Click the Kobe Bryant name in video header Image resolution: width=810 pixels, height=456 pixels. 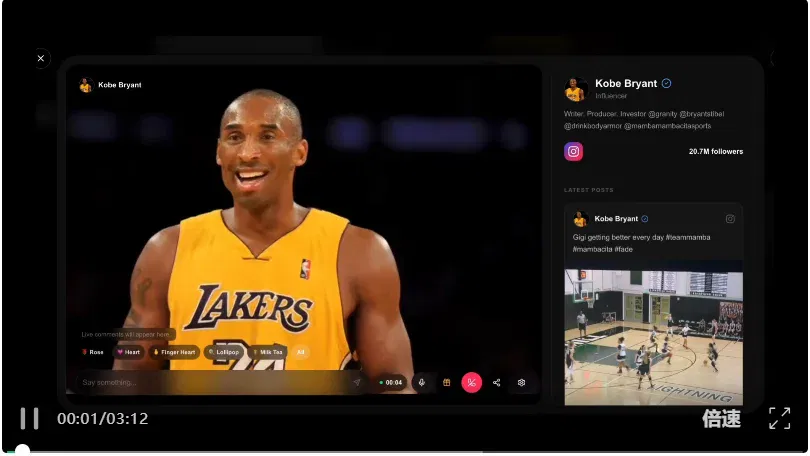pyautogui.click(x=119, y=85)
